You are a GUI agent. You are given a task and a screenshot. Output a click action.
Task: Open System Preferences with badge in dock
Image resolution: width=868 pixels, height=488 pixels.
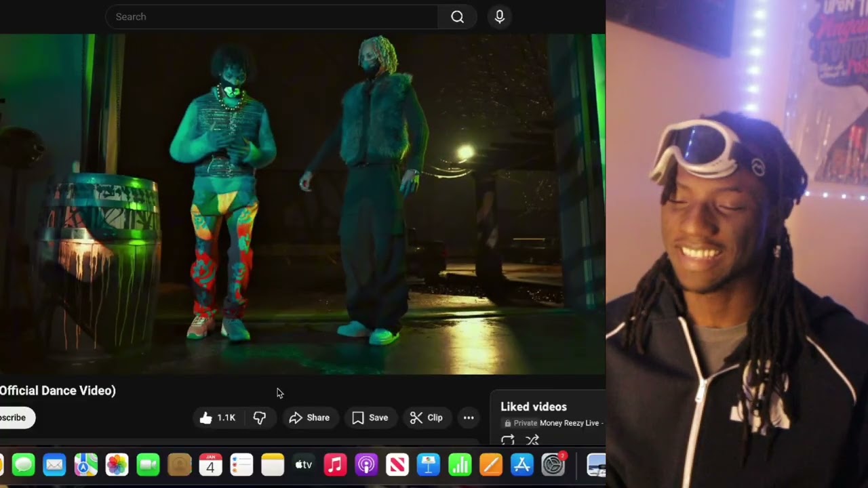tap(553, 465)
